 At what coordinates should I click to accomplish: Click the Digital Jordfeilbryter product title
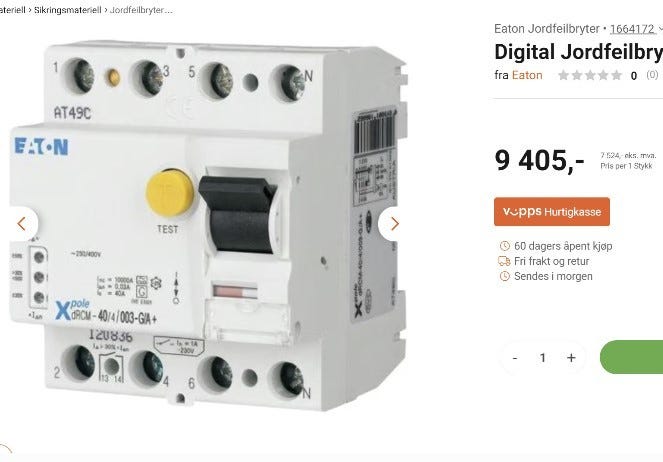(578, 52)
